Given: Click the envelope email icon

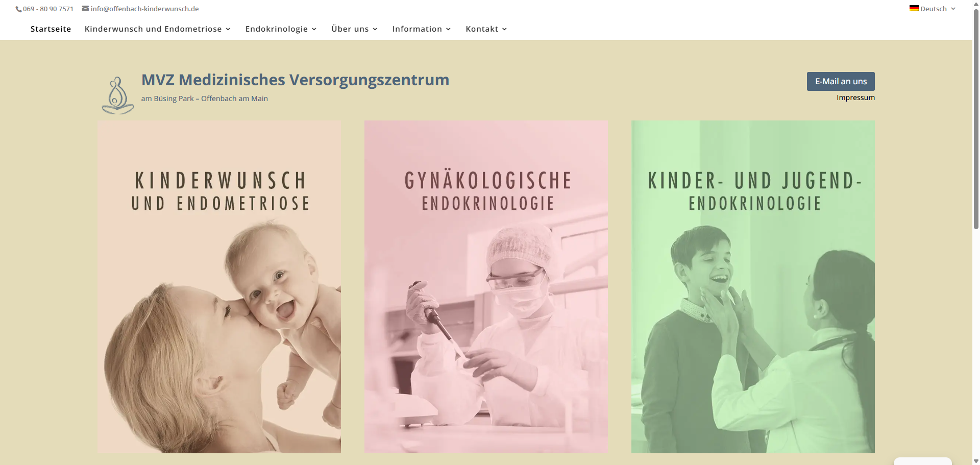Looking at the screenshot, I should pyautogui.click(x=85, y=8).
